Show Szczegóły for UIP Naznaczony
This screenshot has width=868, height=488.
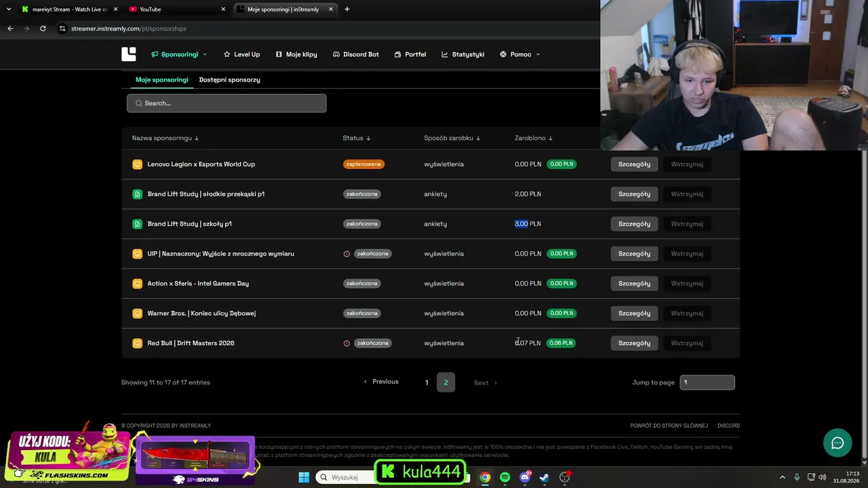[634, 253]
